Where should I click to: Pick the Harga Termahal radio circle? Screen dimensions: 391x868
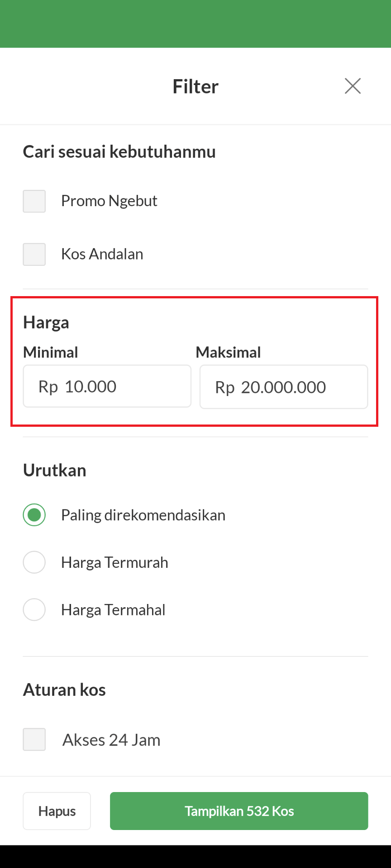point(34,610)
